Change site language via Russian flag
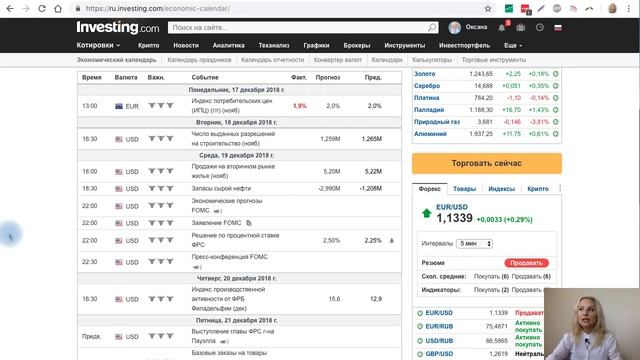 pos(558,27)
